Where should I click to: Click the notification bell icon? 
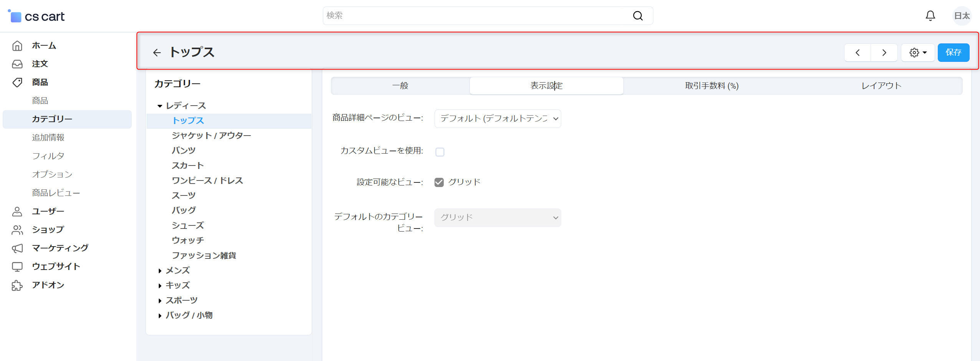pyautogui.click(x=930, y=16)
